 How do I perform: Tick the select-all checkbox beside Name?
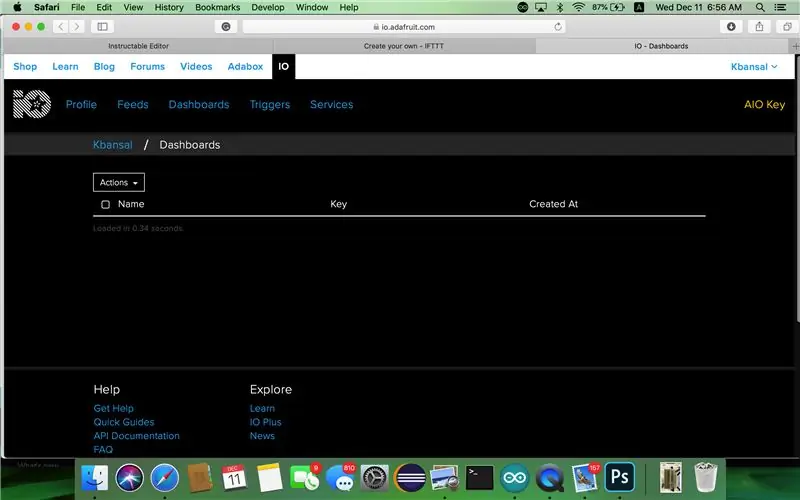105,204
